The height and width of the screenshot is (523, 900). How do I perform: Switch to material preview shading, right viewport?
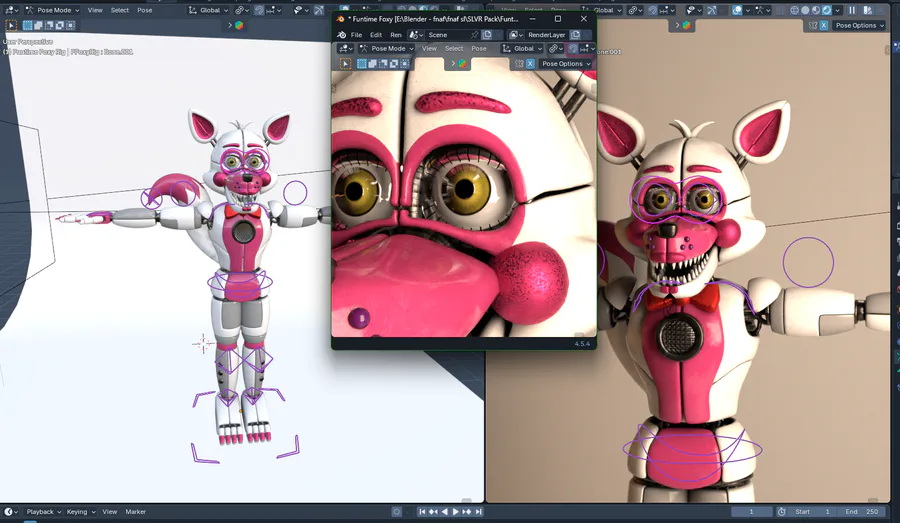(x=816, y=10)
